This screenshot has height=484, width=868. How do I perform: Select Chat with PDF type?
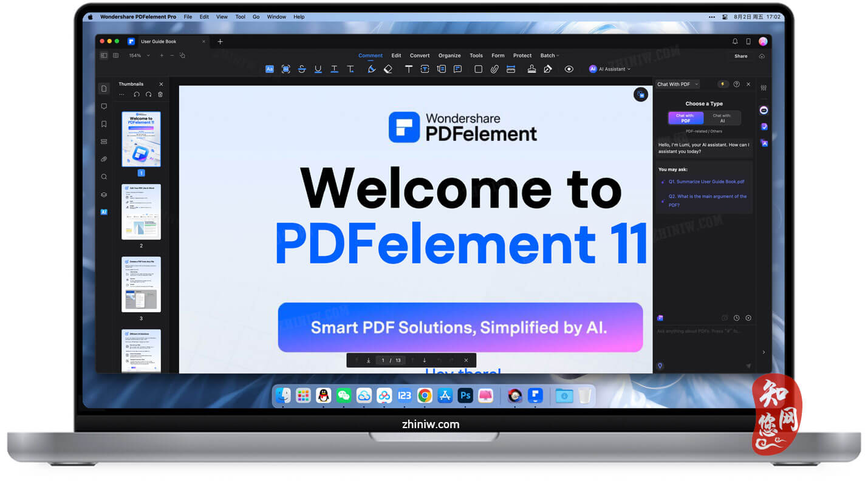pos(685,118)
